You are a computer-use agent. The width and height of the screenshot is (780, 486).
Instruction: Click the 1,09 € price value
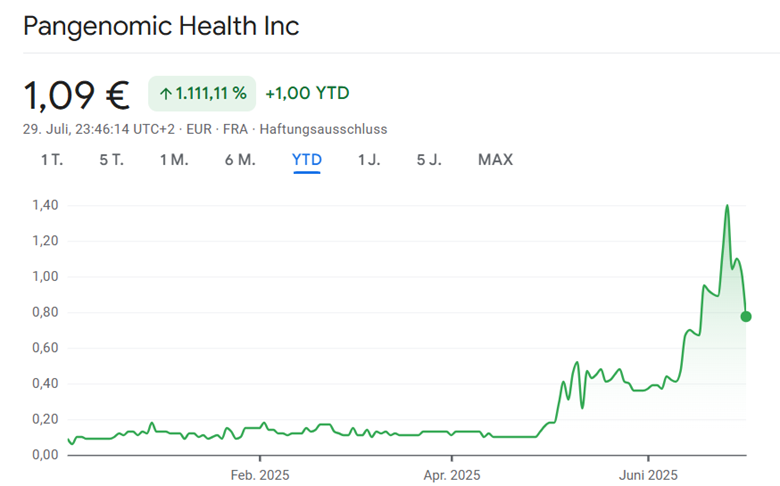(x=76, y=94)
